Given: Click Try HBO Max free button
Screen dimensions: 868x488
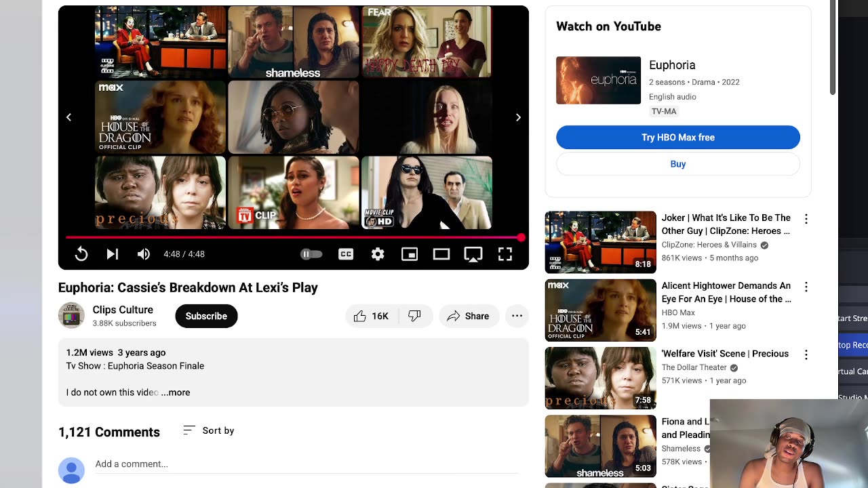Looking at the screenshot, I should click(x=678, y=137).
